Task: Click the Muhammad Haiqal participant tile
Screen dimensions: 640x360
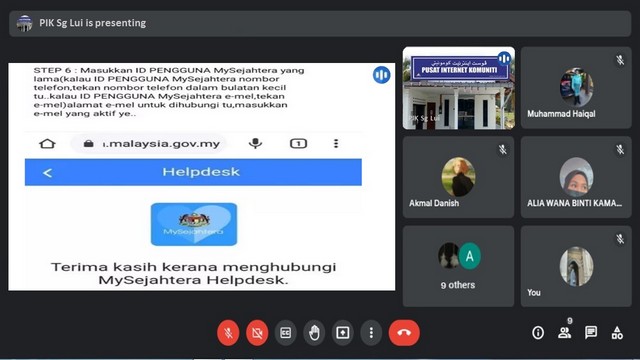Action: pos(576,88)
